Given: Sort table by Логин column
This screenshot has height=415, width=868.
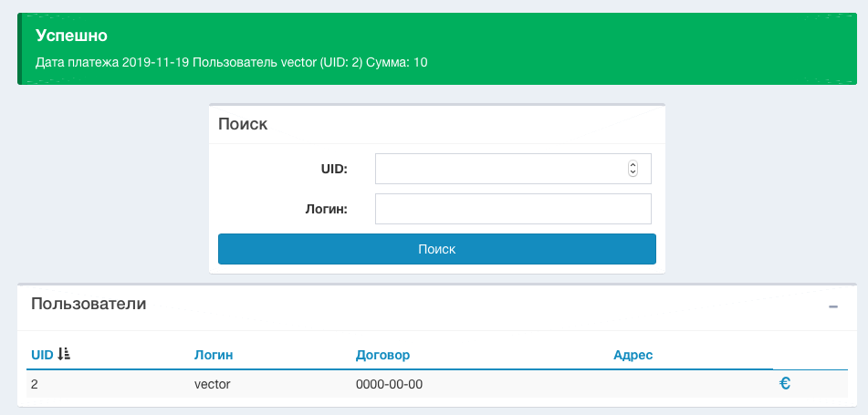Looking at the screenshot, I should (212, 355).
